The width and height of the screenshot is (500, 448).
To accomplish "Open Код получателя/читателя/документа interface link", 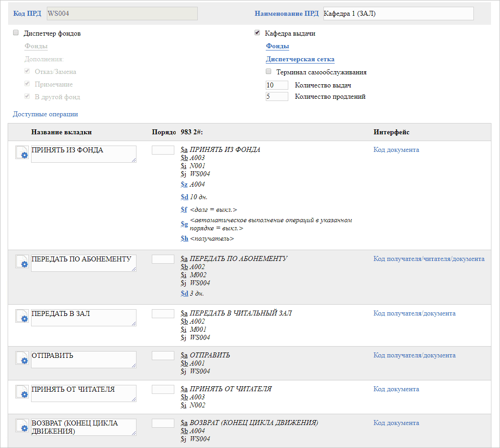I will [x=428, y=259].
